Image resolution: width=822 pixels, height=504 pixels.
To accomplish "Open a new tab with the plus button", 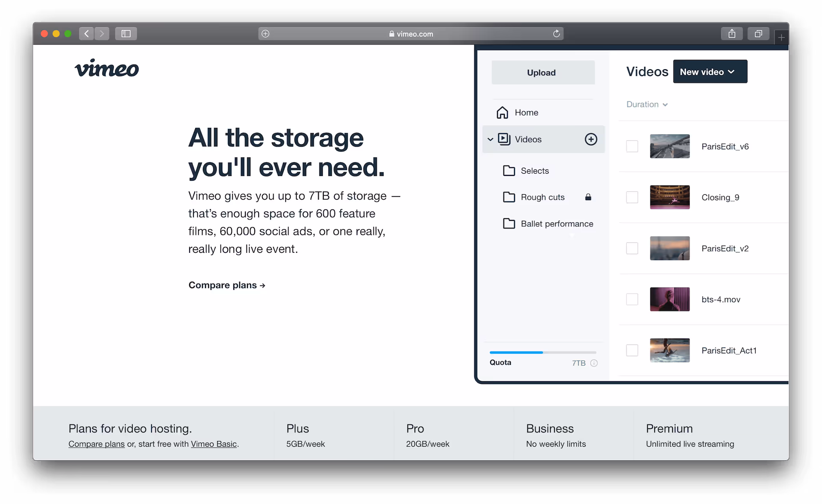I will 781,38.
